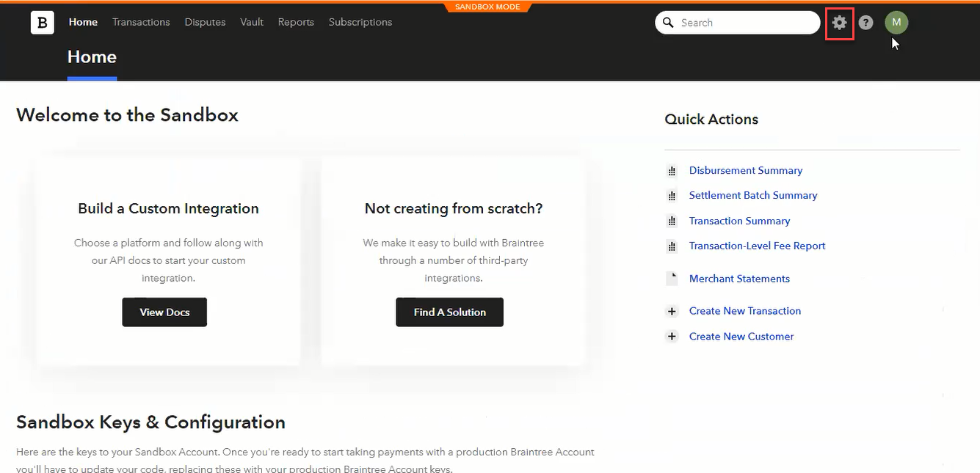This screenshot has height=473, width=980.
Task: Click the search magnifier icon
Action: (668, 23)
